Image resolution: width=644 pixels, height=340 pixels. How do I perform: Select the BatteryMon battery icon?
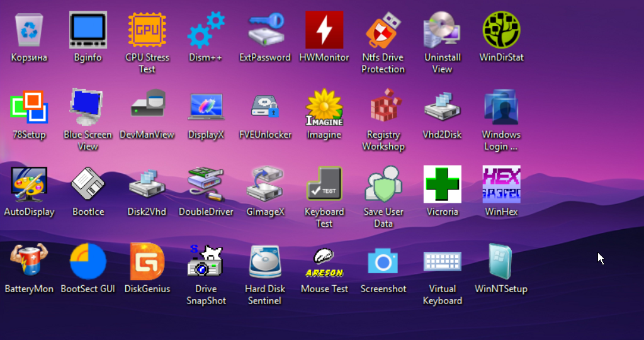pos(29,260)
